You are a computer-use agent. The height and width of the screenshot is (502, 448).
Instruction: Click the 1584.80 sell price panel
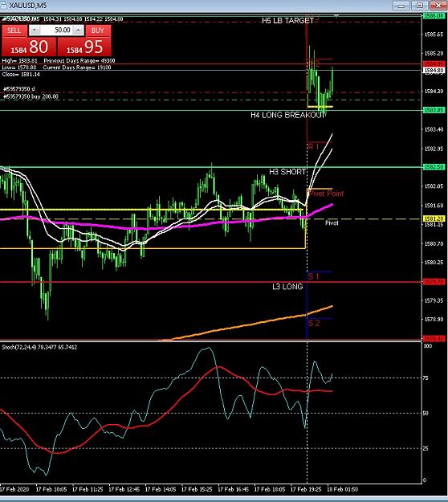(x=29, y=47)
